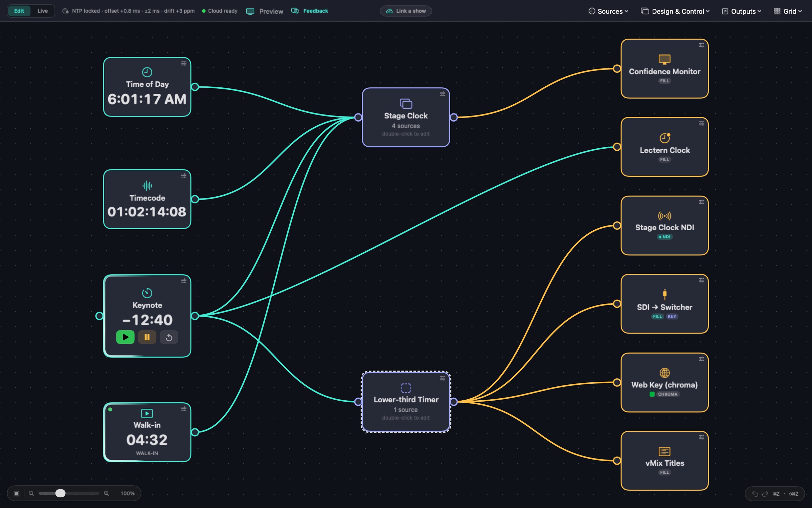
Task: Open the Timecode node settings icon
Action: pyautogui.click(x=184, y=175)
